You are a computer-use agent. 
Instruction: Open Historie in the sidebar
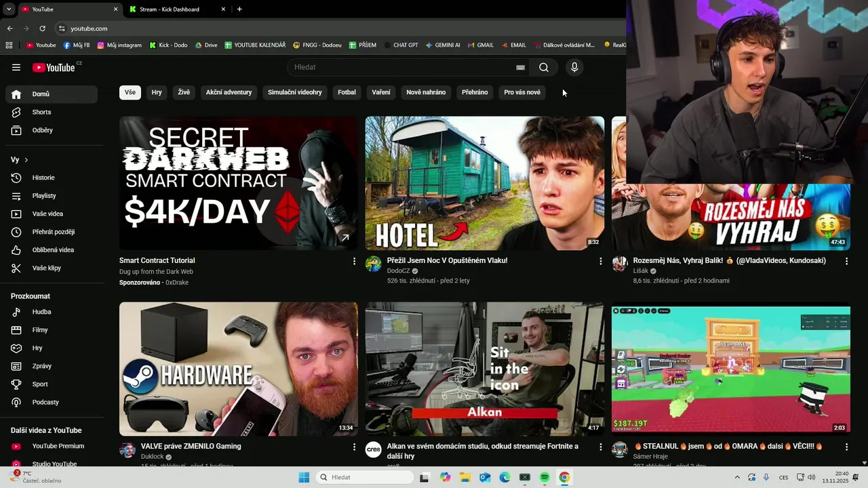tap(52, 178)
